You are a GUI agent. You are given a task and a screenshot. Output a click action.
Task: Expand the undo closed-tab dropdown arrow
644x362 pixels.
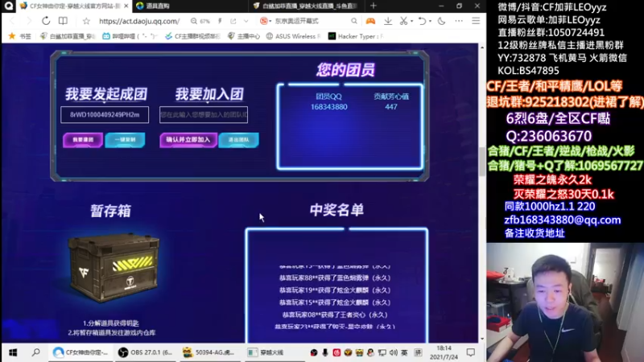[430, 21]
